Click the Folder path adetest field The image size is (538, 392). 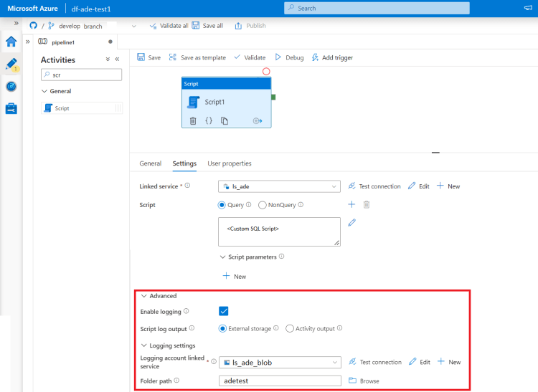[x=280, y=381]
